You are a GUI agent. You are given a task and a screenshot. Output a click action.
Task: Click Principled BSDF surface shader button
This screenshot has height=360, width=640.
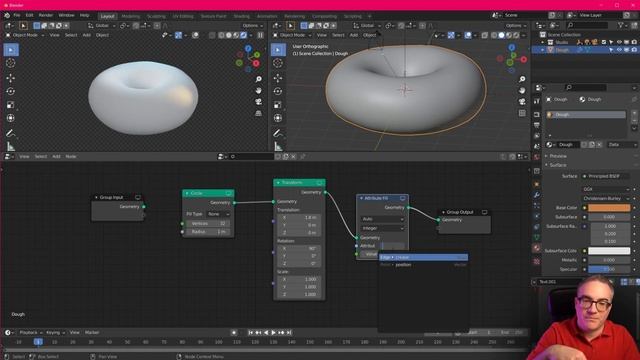[x=606, y=176]
